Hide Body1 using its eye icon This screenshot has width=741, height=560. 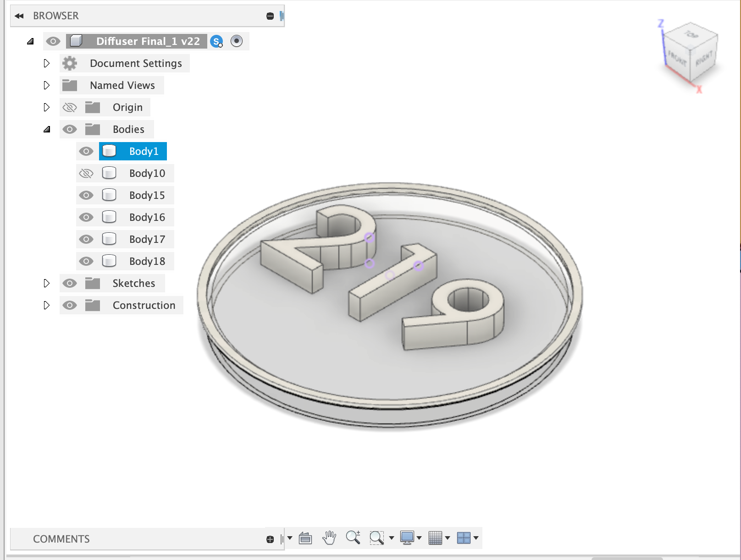86,151
